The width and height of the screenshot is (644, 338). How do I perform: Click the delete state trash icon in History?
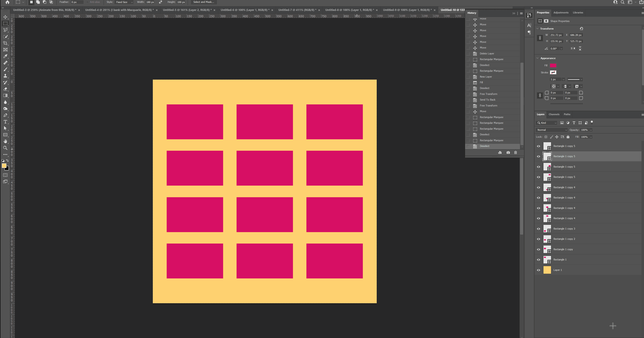pos(516,152)
